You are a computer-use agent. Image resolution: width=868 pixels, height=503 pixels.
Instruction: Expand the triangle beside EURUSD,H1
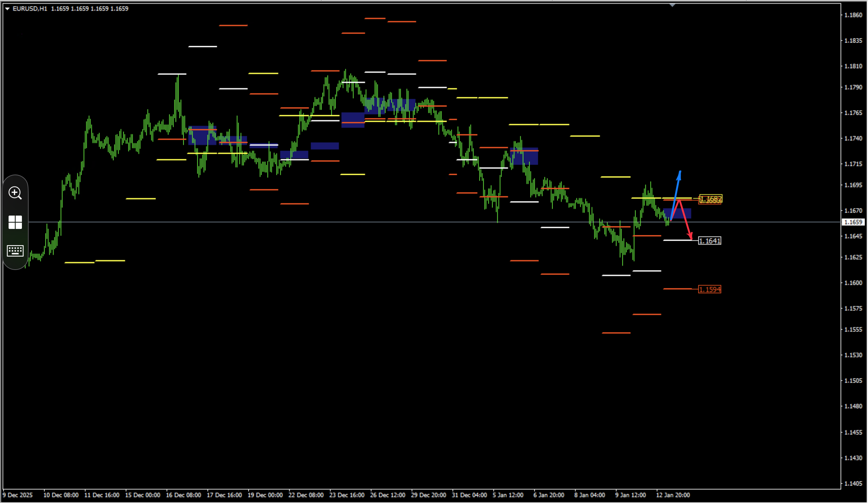tap(7, 9)
